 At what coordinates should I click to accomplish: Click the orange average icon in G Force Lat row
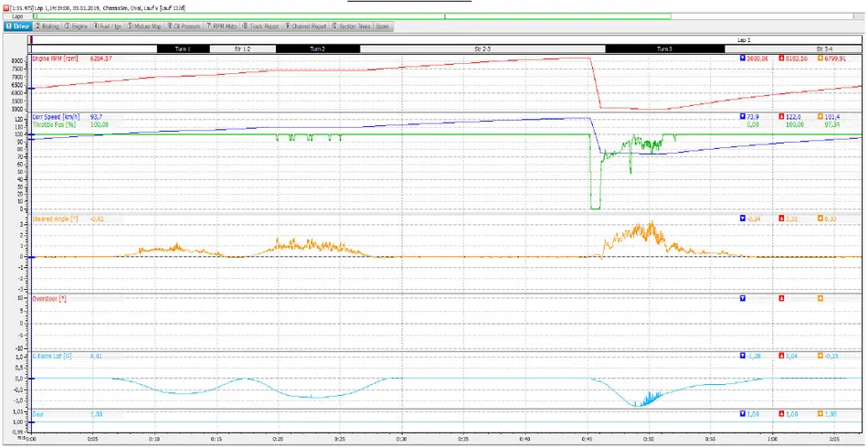(820, 356)
